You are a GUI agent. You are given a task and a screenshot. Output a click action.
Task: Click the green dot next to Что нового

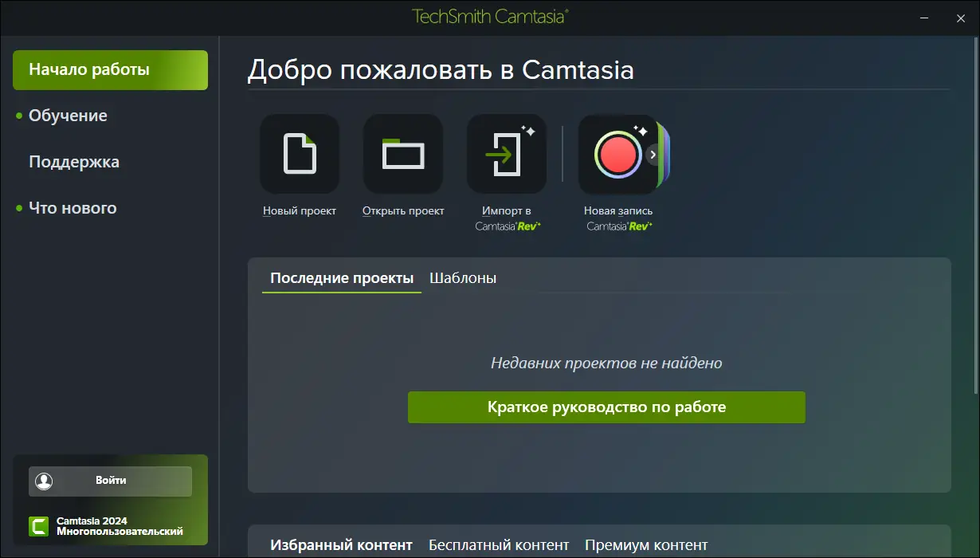(x=20, y=208)
